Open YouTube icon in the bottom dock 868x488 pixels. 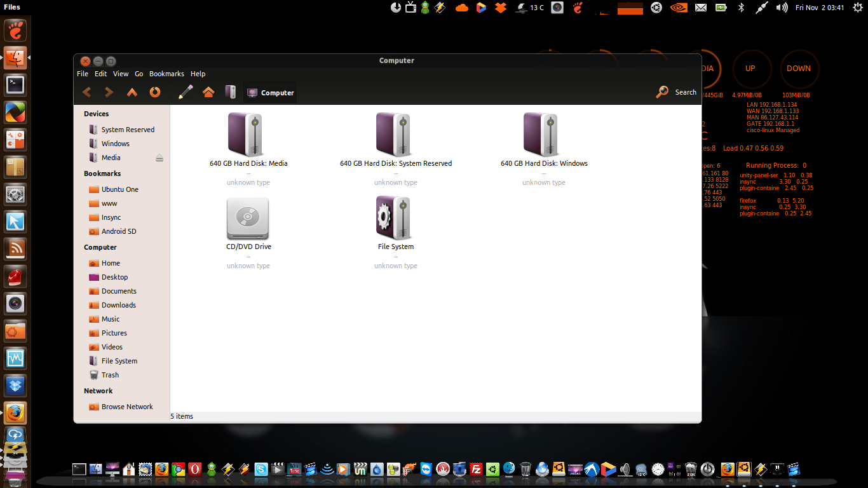click(294, 469)
